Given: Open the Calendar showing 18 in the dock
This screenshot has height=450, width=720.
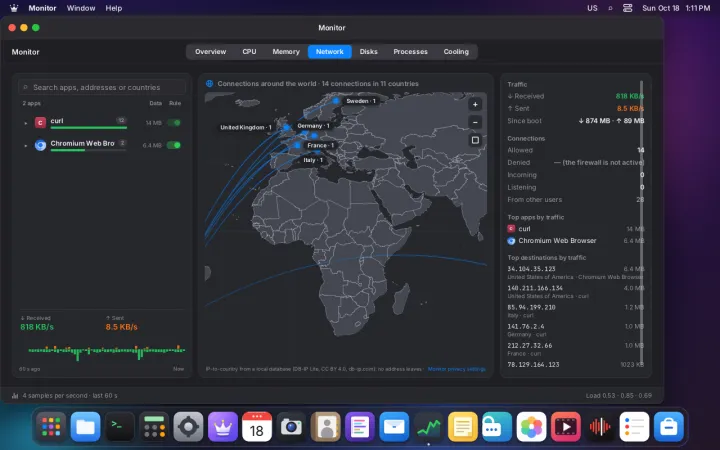Looking at the screenshot, I should [x=257, y=427].
